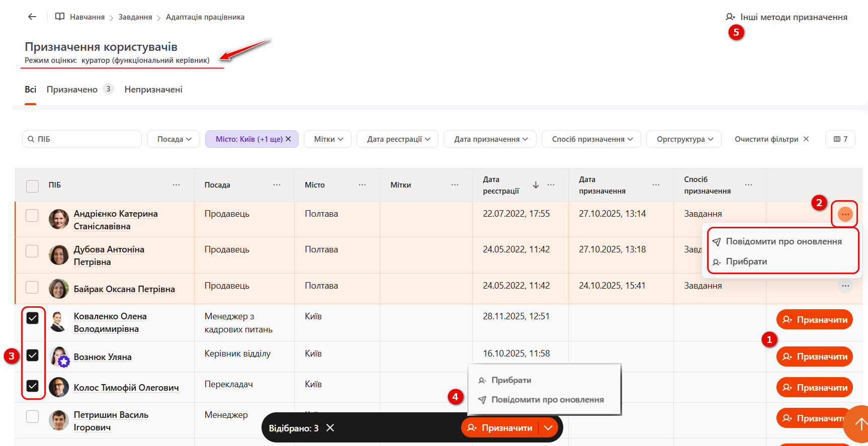This screenshot has width=868, height=446.
Task: Check the box for Петришин Василь Ігорович
Action: tap(33, 416)
